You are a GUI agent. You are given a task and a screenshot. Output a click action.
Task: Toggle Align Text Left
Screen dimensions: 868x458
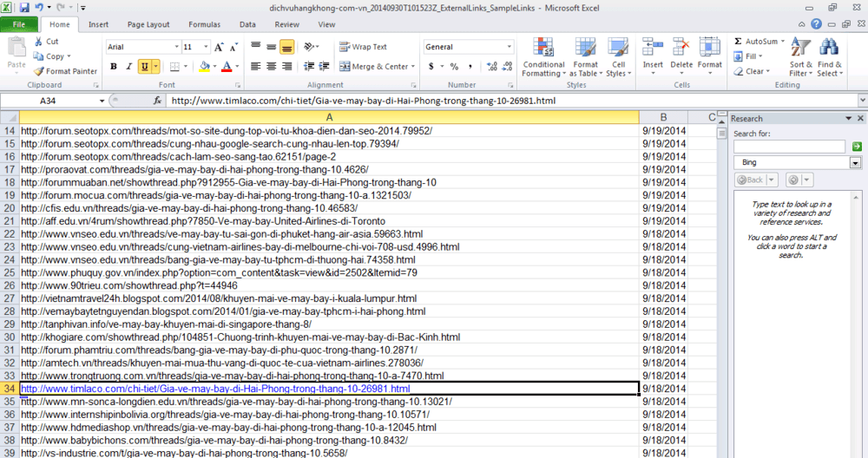coord(256,67)
